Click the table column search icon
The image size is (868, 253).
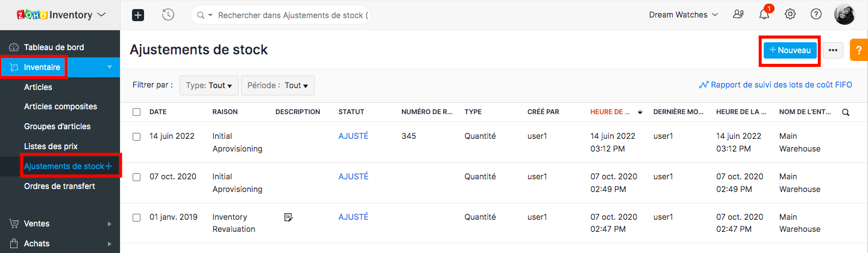(846, 112)
